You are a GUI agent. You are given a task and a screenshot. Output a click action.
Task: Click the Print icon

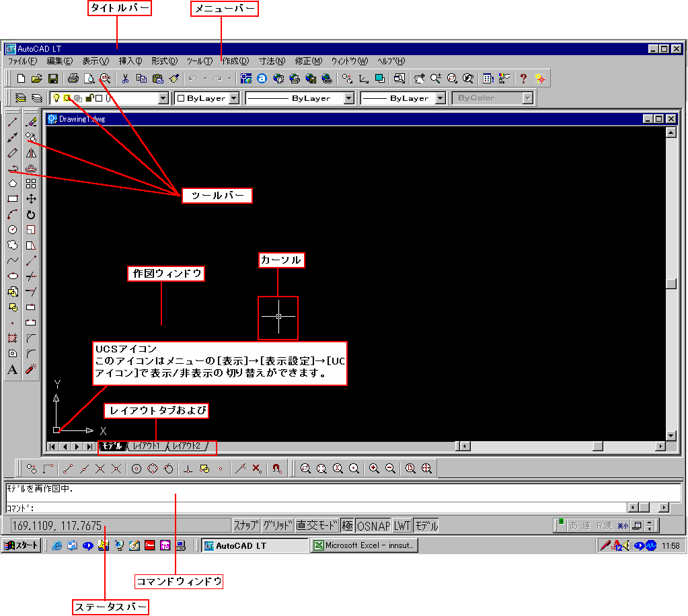pos(73,79)
